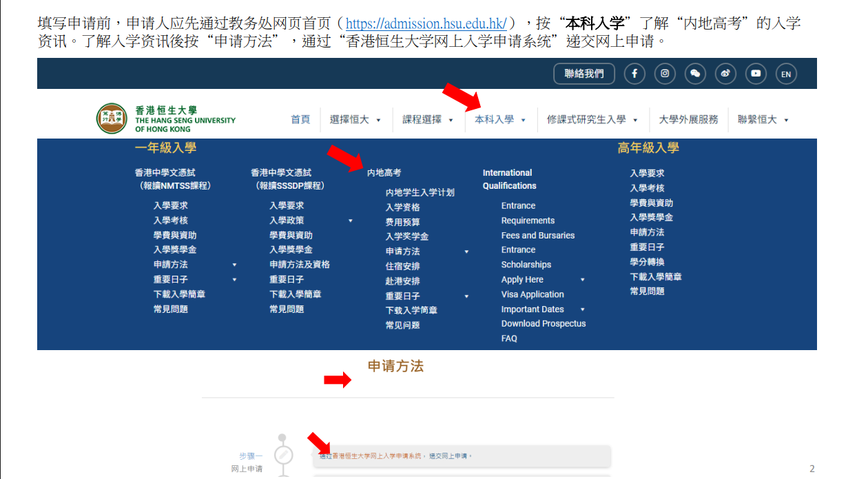Switch language with the EN icon
Viewport: 868px width, 479px height.
(x=786, y=74)
